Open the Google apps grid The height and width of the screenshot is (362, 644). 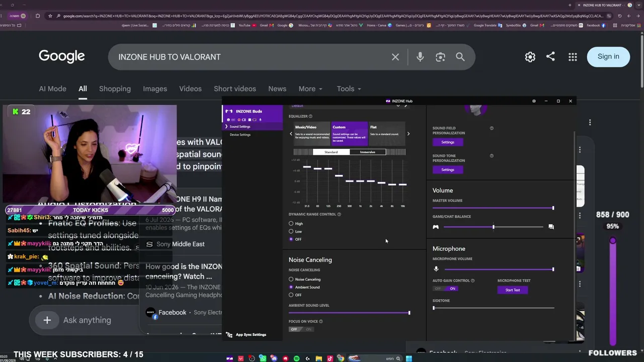click(x=573, y=57)
